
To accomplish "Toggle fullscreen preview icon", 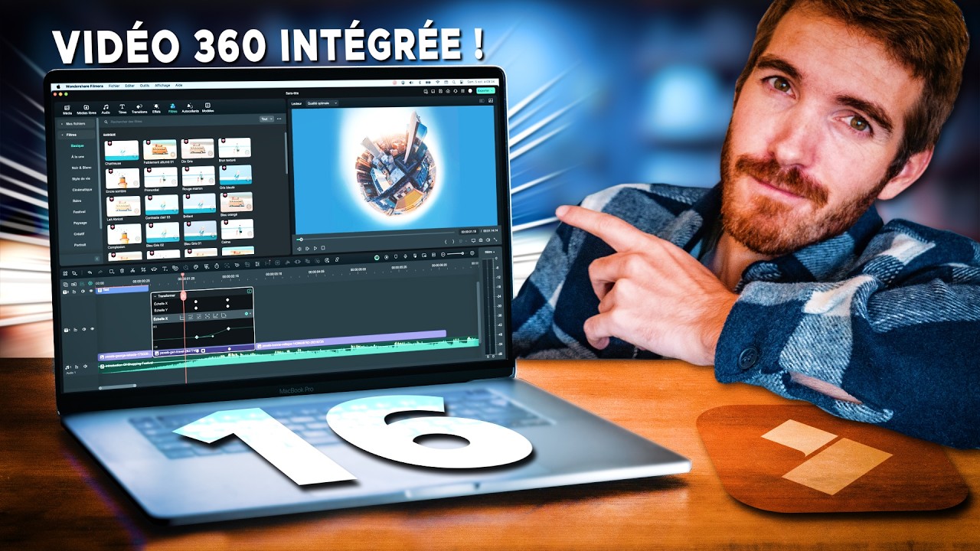I will 495,241.
